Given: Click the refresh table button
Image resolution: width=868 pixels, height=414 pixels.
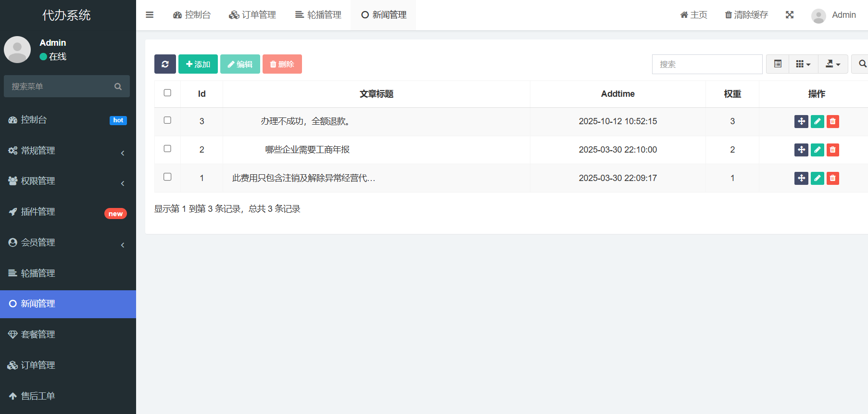Looking at the screenshot, I should [165, 64].
